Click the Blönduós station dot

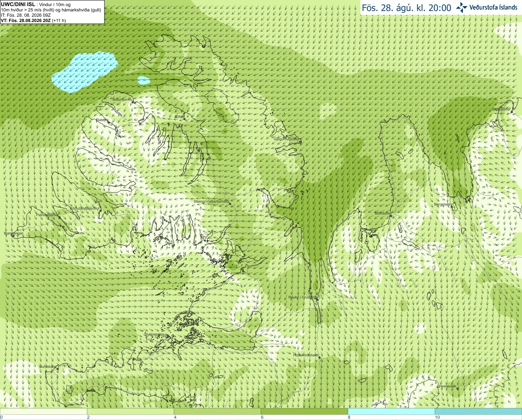pyautogui.click(x=391, y=216)
